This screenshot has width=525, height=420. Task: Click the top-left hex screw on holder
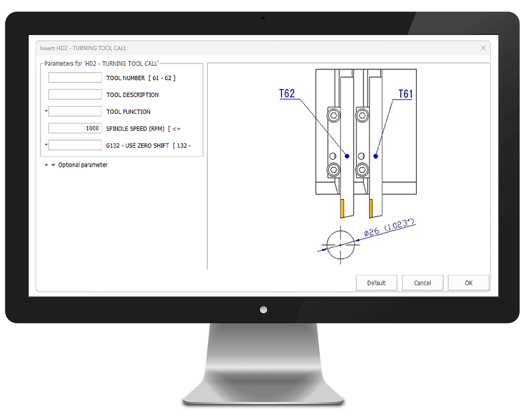332,114
